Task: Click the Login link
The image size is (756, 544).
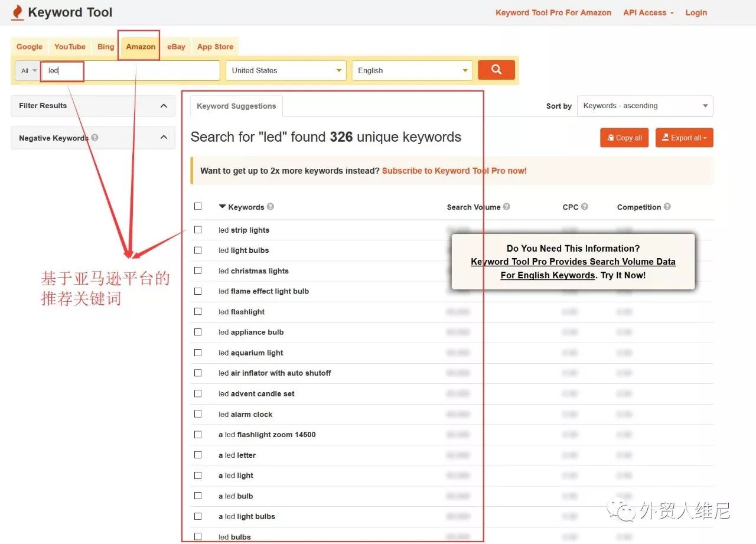Action: click(x=696, y=12)
